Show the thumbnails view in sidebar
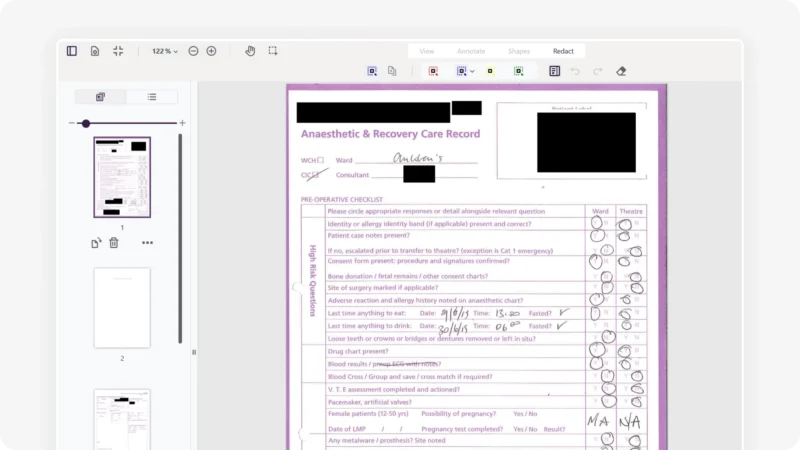800x450 pixels. tap(101, 97)
